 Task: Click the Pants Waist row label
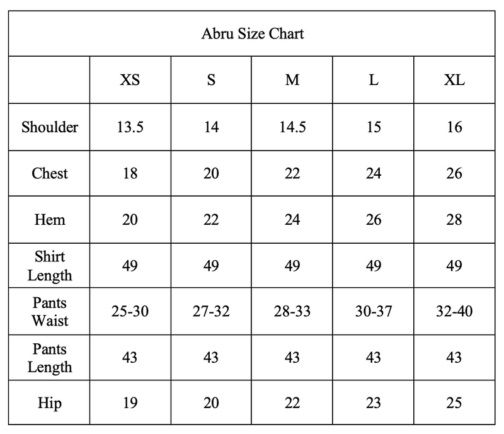(x=50, y=312)
